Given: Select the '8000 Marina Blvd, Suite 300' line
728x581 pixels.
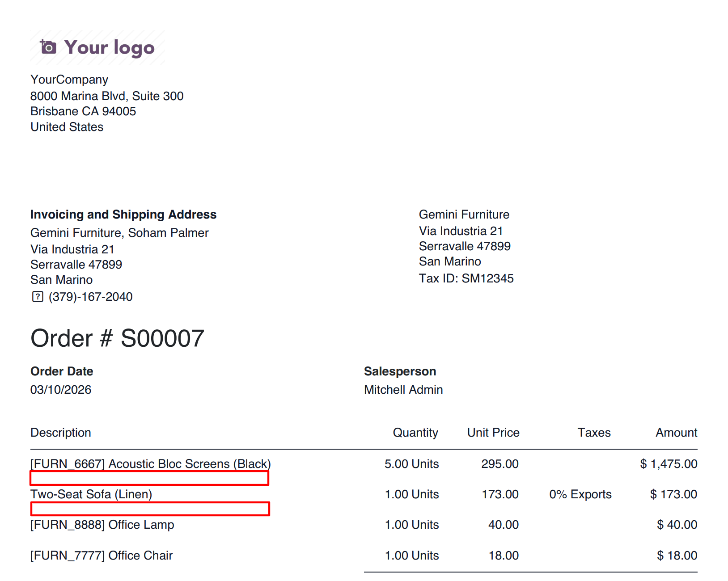Looking at the screenshot, I should (x=107, y=96).
